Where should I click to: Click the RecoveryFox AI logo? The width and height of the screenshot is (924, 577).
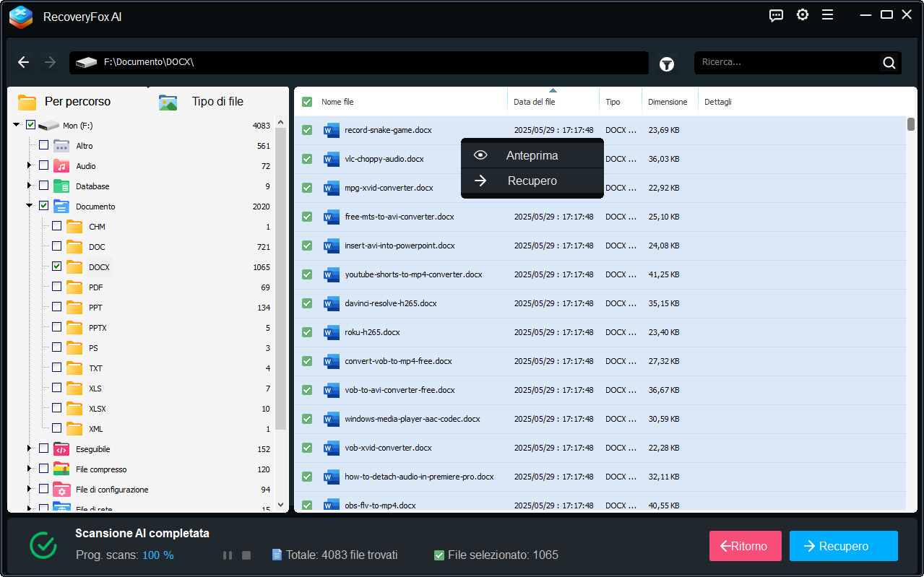21,17
